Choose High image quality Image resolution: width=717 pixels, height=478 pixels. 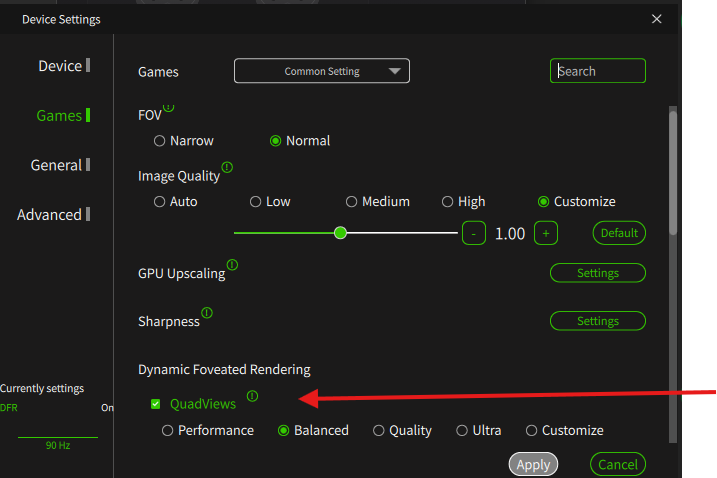coord(448,202)
